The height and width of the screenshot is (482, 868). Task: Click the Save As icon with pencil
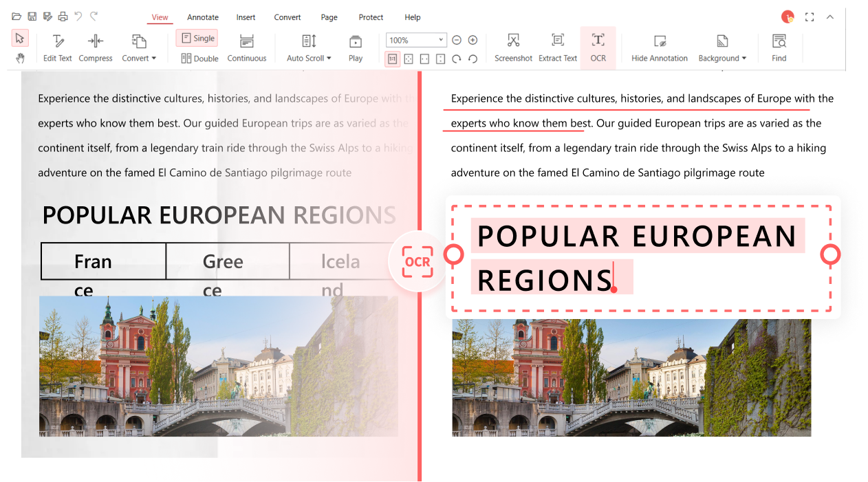[47, 17]
